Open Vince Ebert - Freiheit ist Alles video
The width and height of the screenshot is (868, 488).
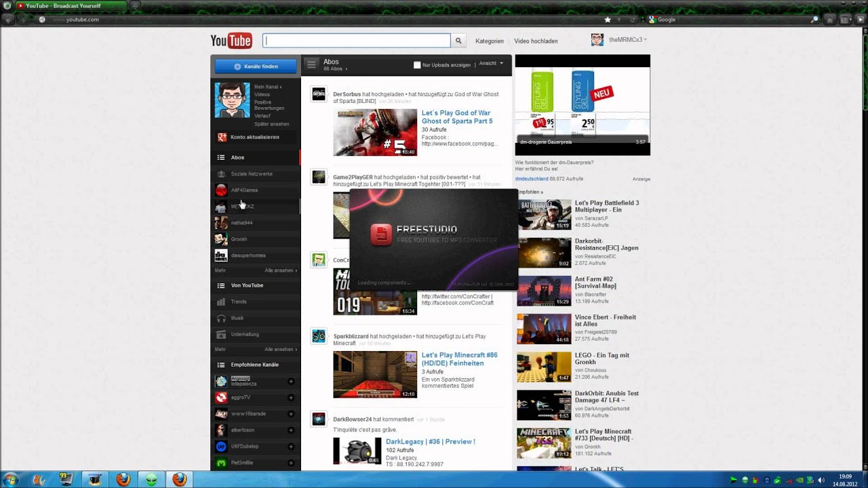click(606, 321)
